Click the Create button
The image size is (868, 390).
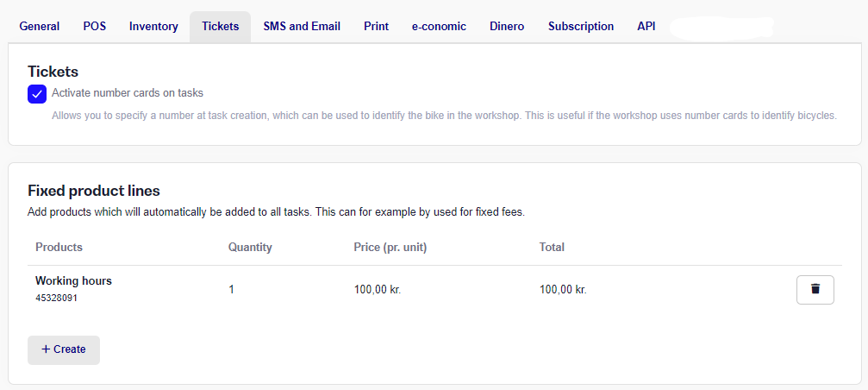[64, 349]
